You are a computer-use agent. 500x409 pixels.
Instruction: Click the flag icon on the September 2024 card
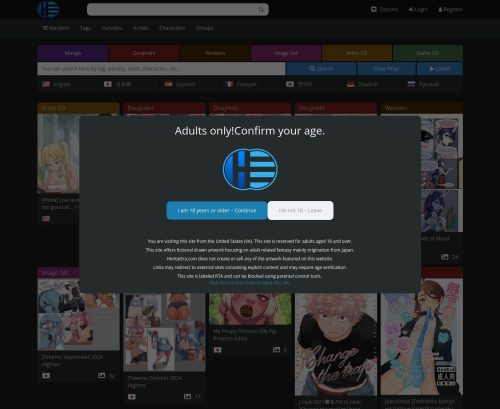pos(46,376)
